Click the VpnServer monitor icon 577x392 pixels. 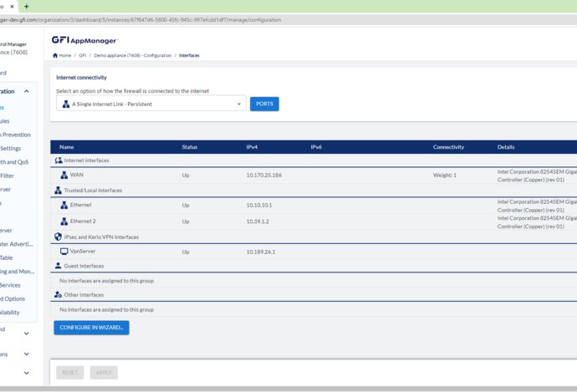64,252
